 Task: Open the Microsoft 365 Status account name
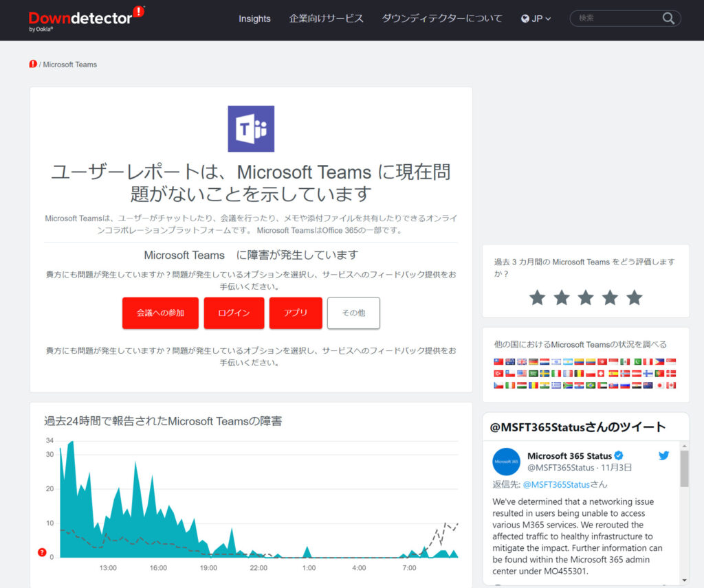(x=569, y=455)
